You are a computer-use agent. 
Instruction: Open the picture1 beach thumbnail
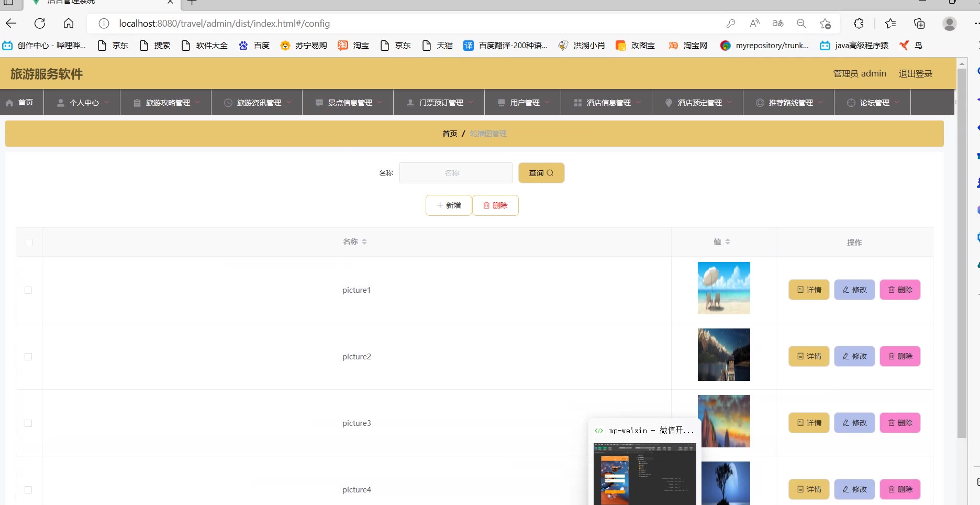[x=724, y=288]
